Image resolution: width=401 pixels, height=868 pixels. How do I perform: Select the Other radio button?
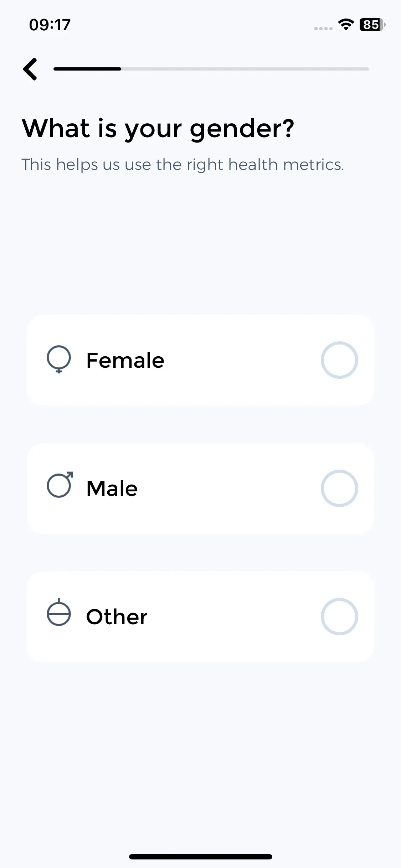click(339, 616)
